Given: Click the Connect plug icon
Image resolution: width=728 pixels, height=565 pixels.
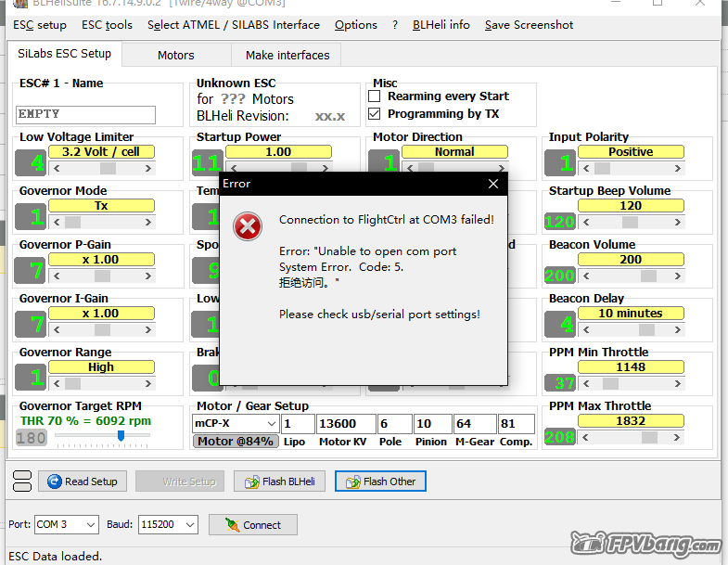Looking at the screenshot, I should 232,524.
